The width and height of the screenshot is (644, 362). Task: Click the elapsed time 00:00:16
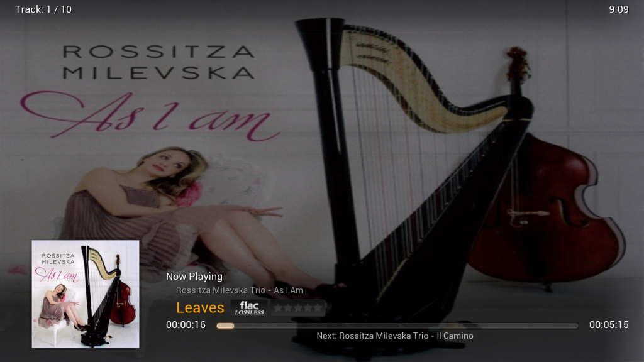click(186, 325)
